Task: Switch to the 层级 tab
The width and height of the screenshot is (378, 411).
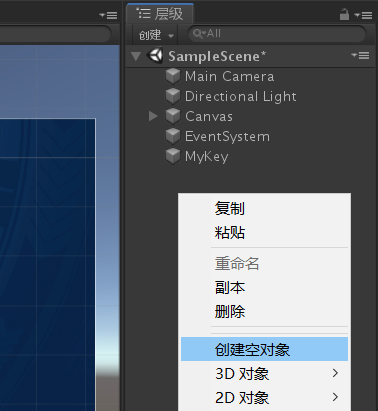Action: click(160, 14)
